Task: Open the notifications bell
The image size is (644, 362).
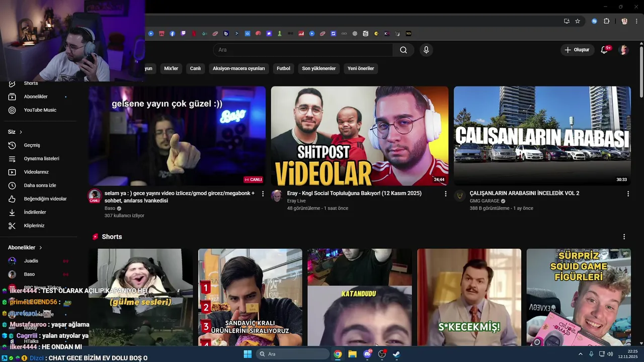Action: (604, 50)
